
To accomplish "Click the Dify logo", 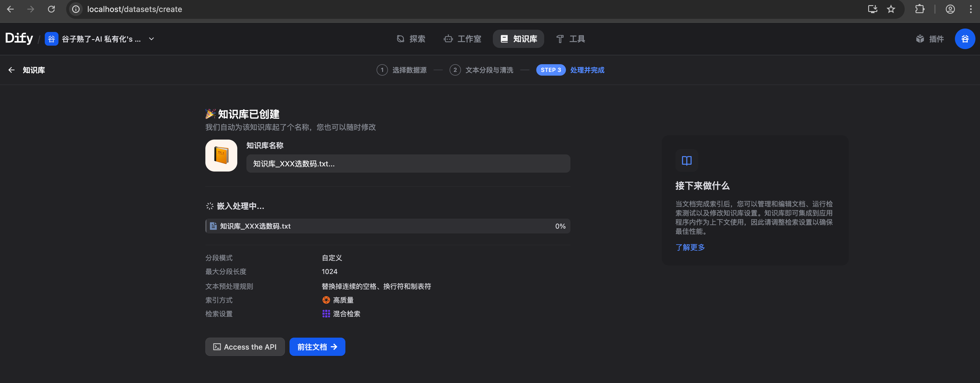I will [19, 39].
